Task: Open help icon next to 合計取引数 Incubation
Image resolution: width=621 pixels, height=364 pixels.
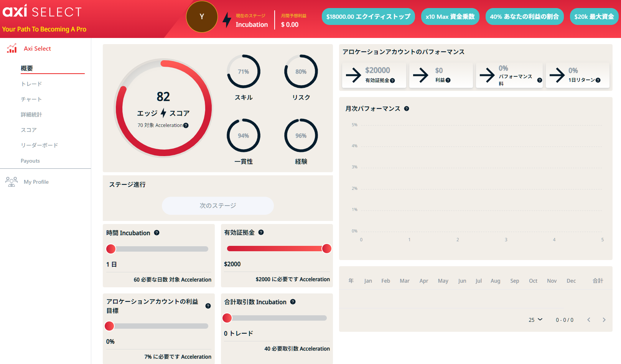Action: coord(293,301)
